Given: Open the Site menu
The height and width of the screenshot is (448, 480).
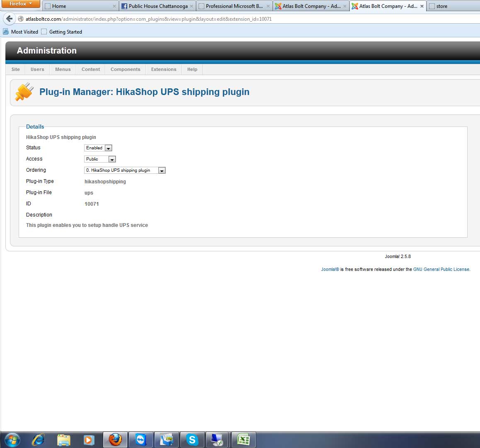Looking at the screenshot, I should [x=16, y=69].
